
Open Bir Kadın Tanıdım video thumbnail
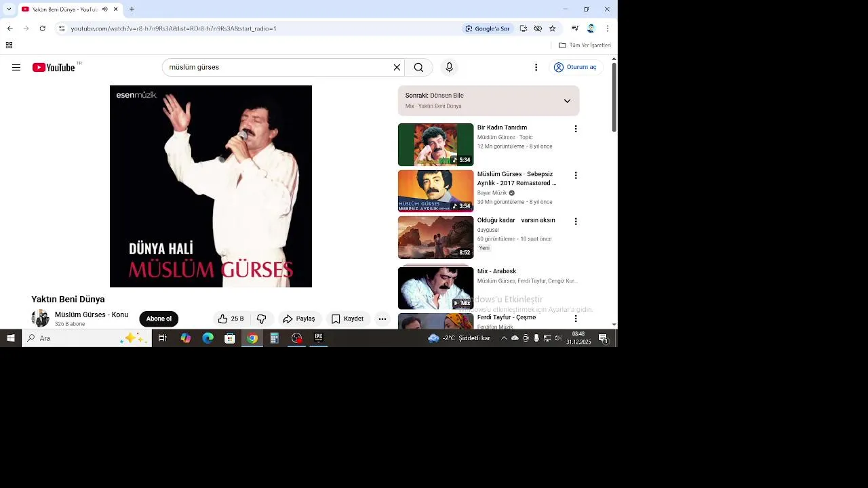pyautogui.click(x=435, y=144)
